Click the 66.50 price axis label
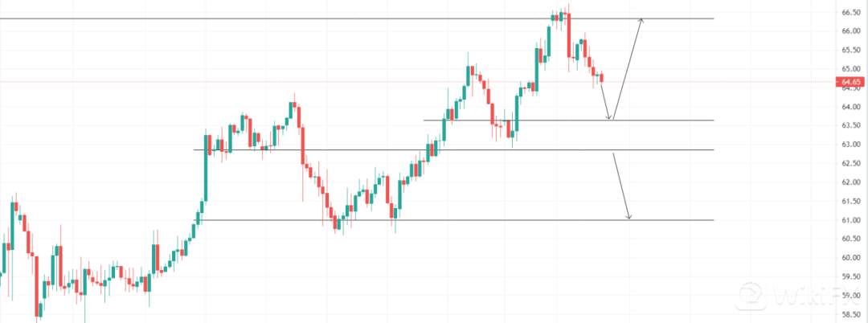This screenshot has height=323, width=868. tap(852, 12)
